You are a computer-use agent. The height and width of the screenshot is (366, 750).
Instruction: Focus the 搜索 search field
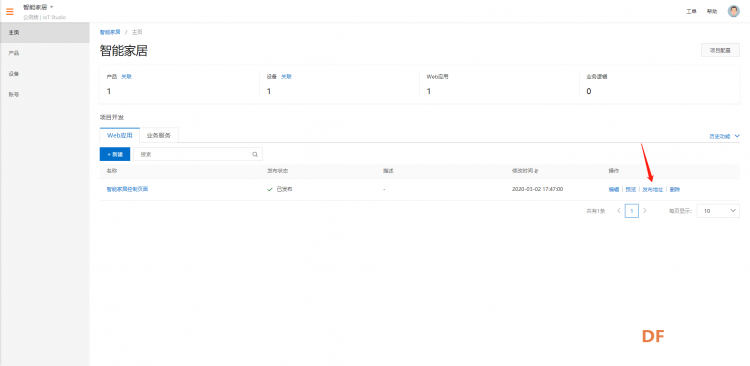click(x=198, y=154)
